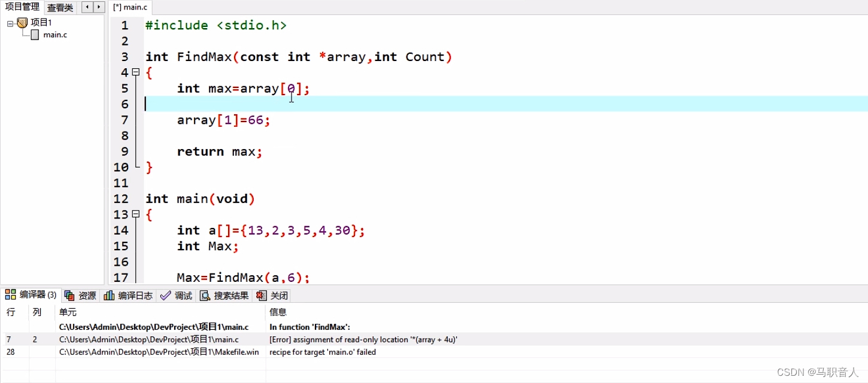Click line number 12 in the gutter
This screenshot has height=383, width=868.
[121, 199]
